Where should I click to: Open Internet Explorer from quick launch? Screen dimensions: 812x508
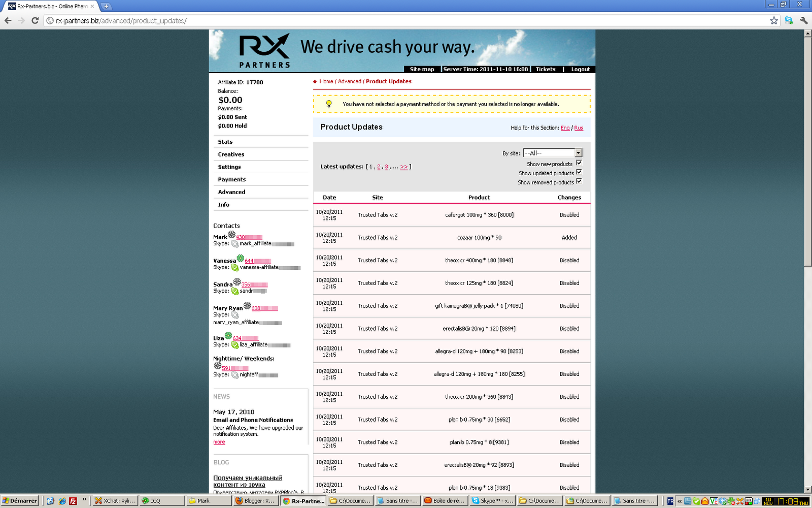[62, 501]
